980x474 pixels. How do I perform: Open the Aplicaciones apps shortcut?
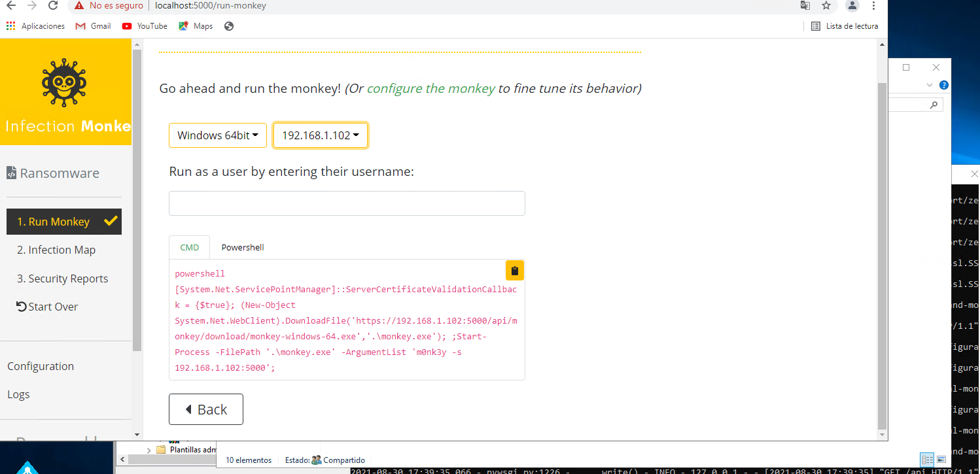click(x=35, y=26)
